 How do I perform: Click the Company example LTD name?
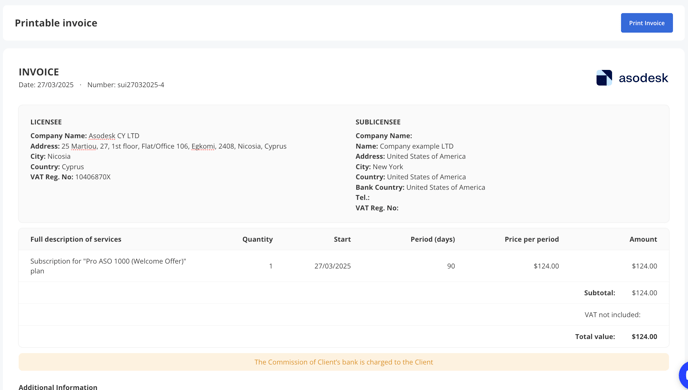pyautogui.click(x=416, y=146)
